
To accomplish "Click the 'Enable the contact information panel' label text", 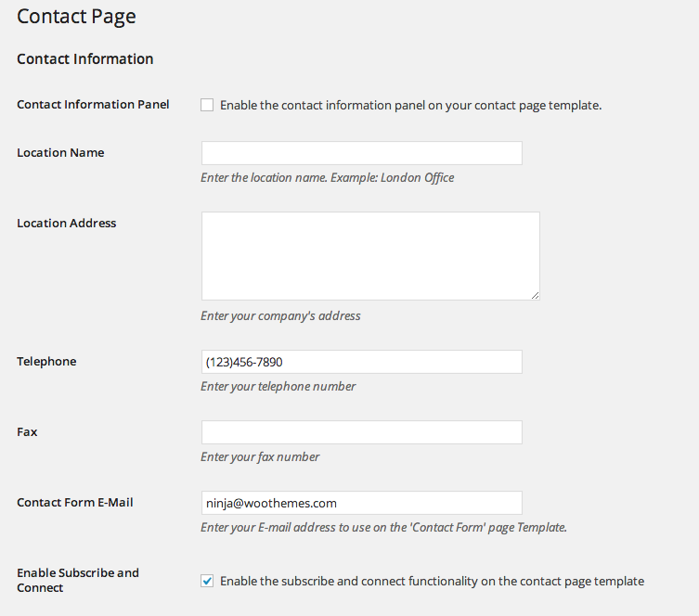I will (x=410, y=106).
